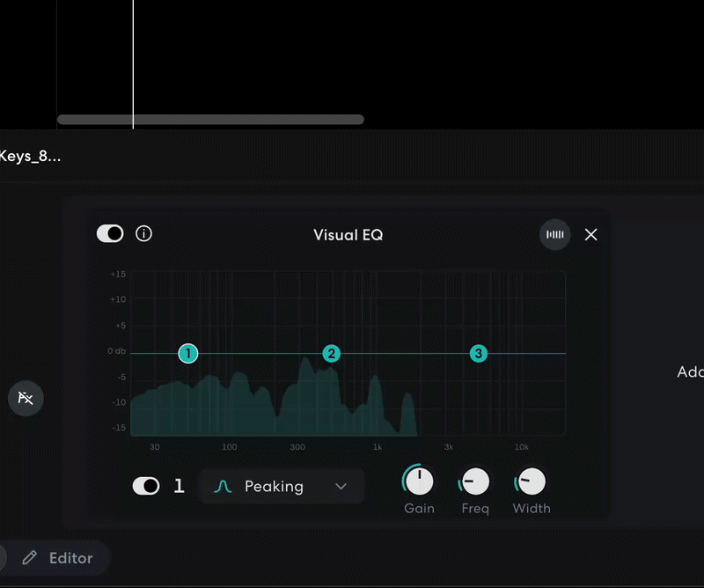Viewport: 704px width, 588px height.
Task: Open the Visual EQ info icon
Action: tap(144, 233)
